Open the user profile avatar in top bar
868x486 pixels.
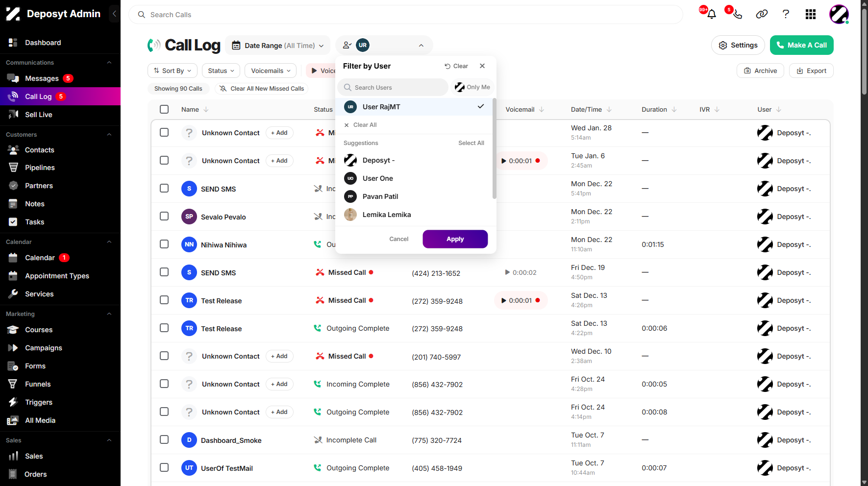pos(839,14)
